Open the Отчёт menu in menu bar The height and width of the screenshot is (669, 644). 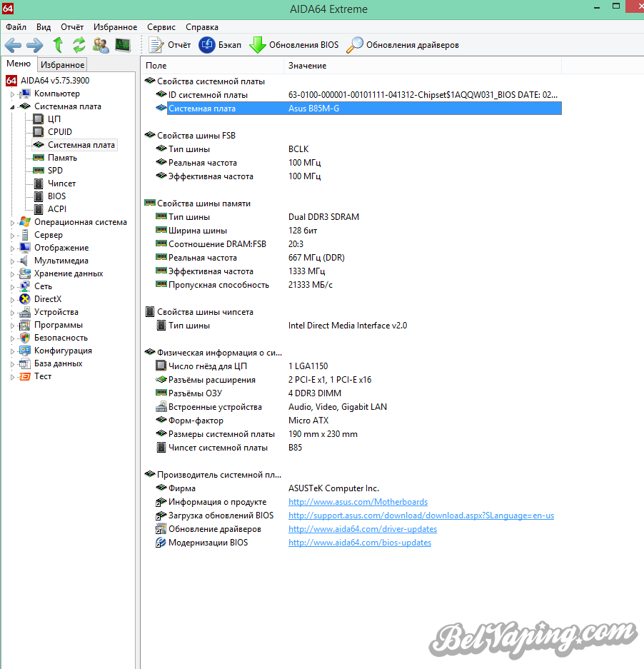(x=72, y=27)
